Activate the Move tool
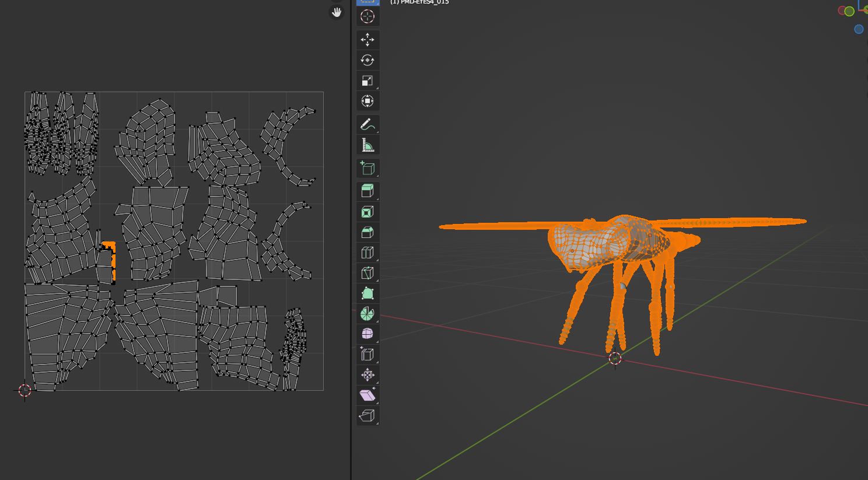 click(x=367, y=40)
